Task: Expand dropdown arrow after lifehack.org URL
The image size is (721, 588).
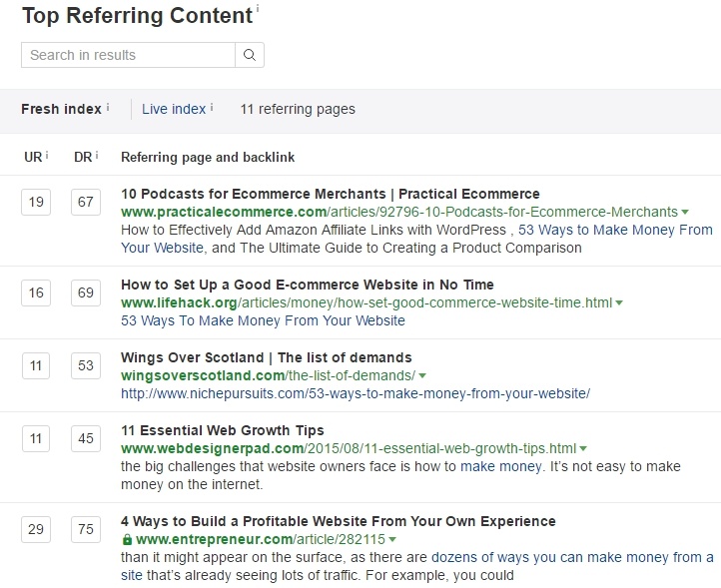Action: (619, 302)
